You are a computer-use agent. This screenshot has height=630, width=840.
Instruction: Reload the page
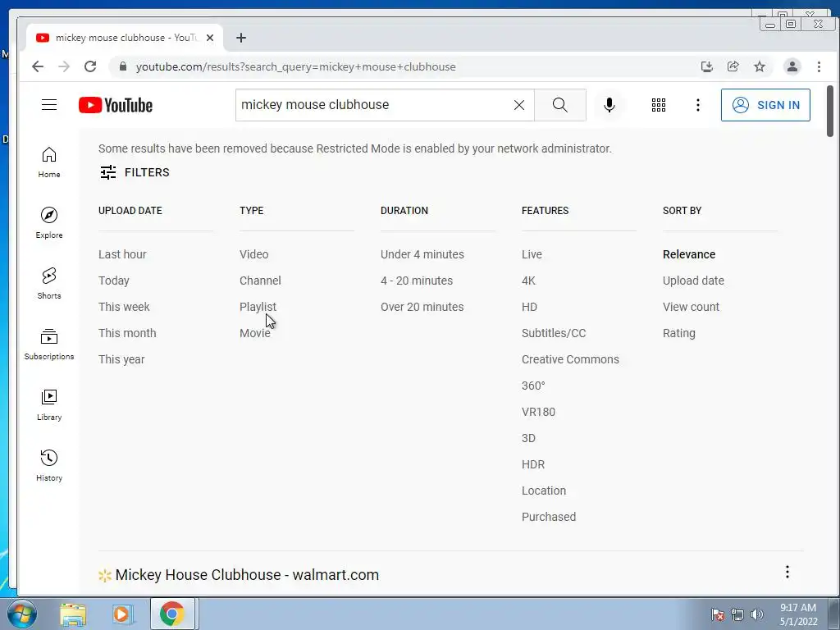pos(90,66)
